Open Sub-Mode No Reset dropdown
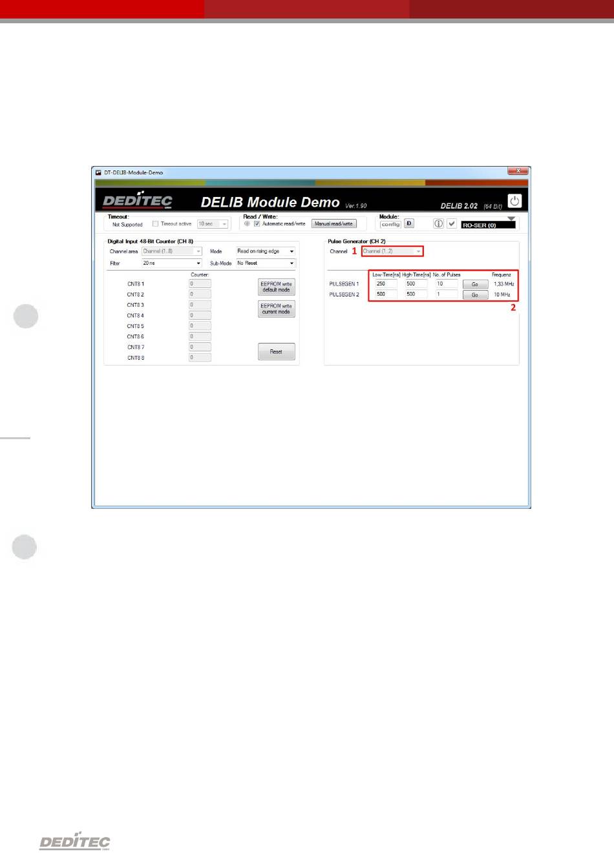 coord(266,263)
